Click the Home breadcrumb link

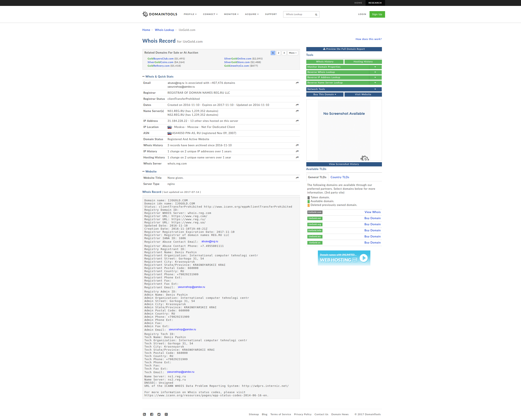coord(146,30)
